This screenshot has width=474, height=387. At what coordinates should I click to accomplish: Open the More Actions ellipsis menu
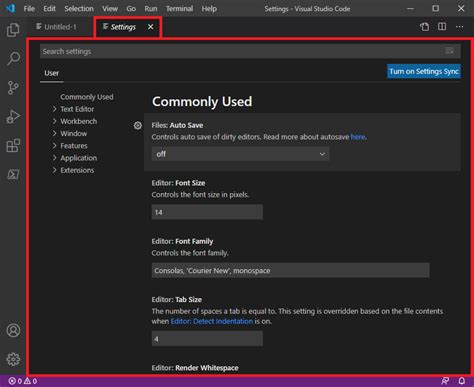coord(459,27)
